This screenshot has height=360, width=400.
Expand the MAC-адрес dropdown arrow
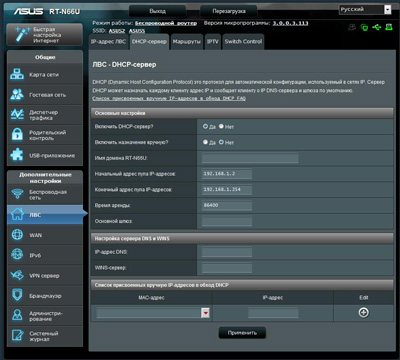(206, 313)
